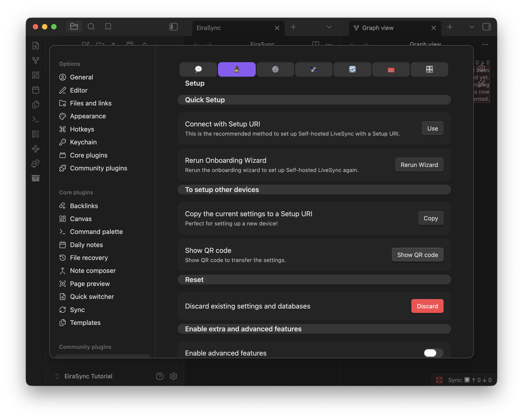Open the satellite remote configuration tab
Screen dimensions: 523x420
point(314,69)
